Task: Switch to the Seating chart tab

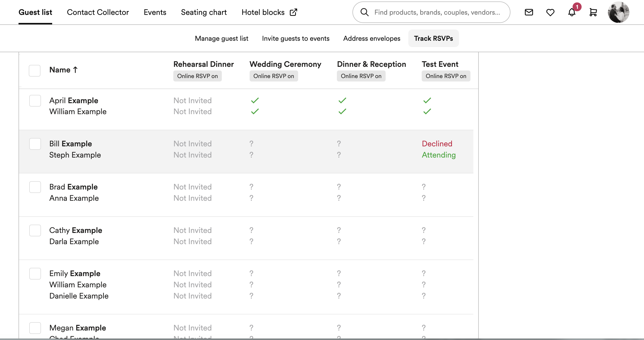Action: pyautogui.click(x=204, y=12)
